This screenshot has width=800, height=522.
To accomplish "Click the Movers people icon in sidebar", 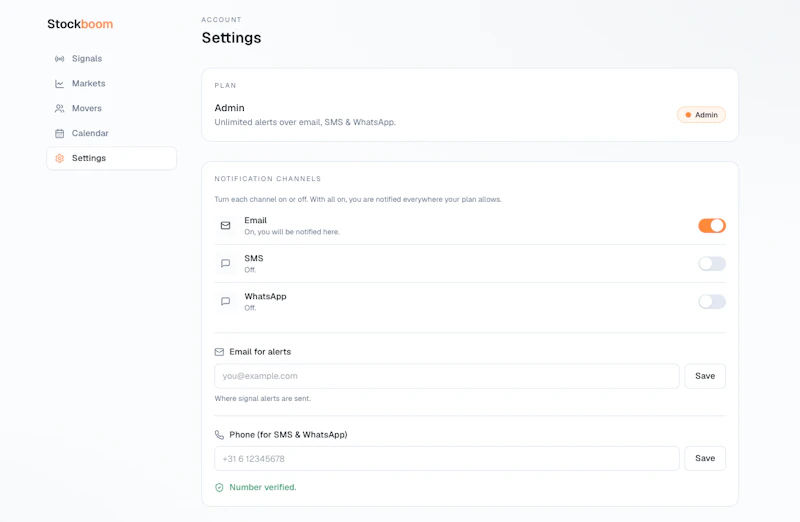I will [60, 109].
